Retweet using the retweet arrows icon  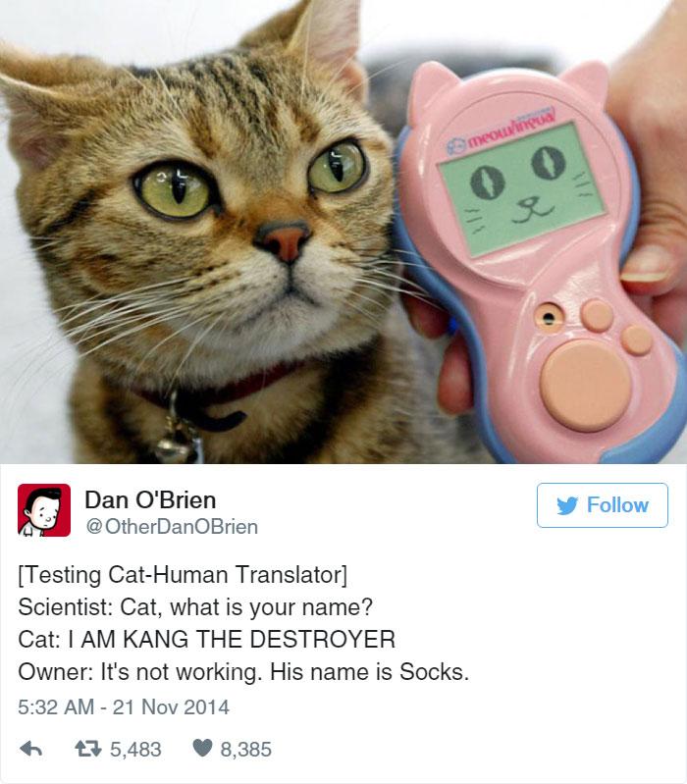pyautogui.click(x=88, y=749)
